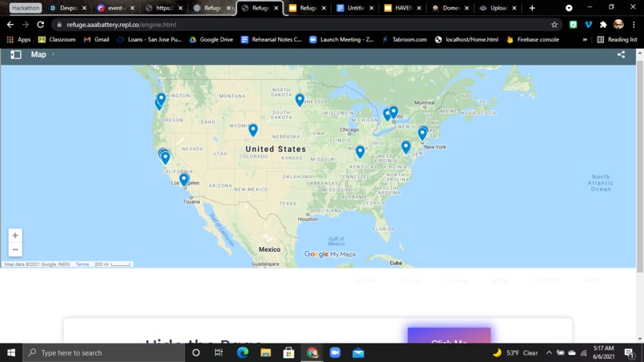Click the purple Click Me button

(x=449, y=336)
